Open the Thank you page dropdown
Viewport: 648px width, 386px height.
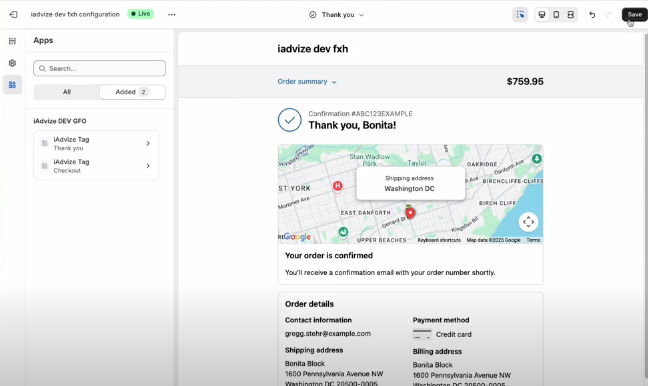click(x=336, y=15)
